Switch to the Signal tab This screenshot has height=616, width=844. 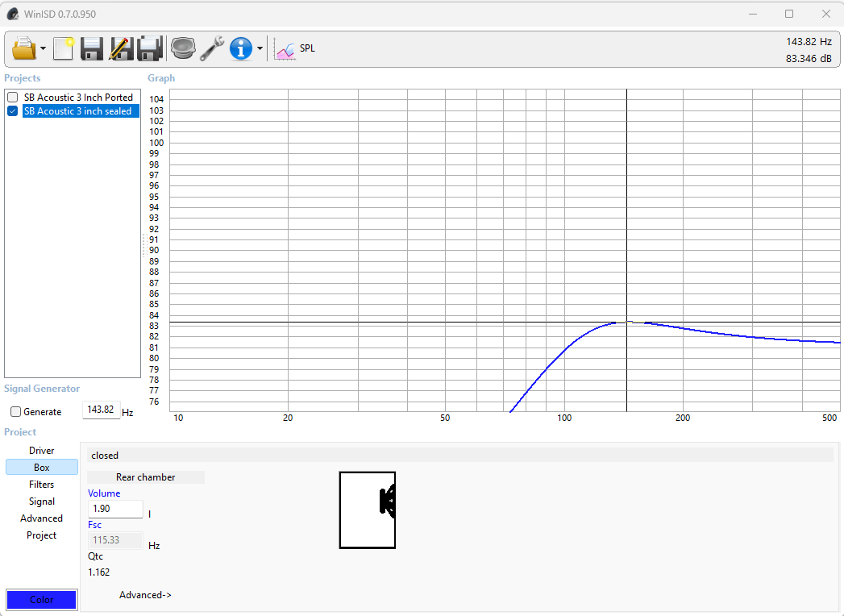(41, 502)
